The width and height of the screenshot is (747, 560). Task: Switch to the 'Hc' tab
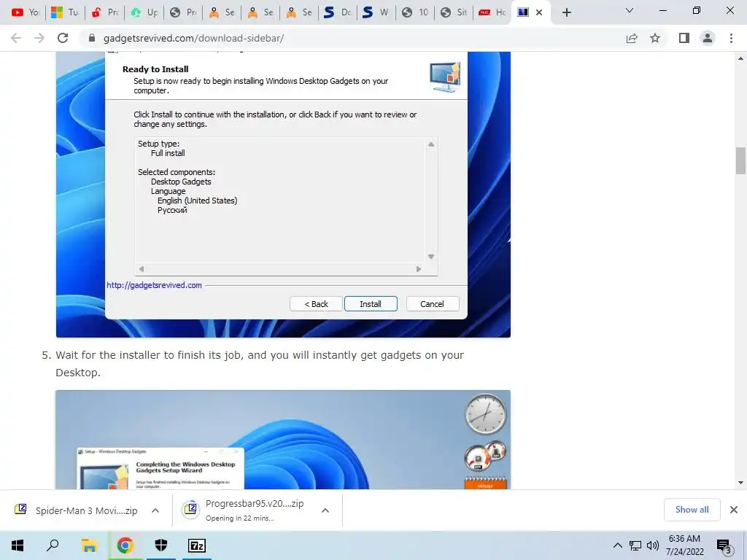click(492, 12)
